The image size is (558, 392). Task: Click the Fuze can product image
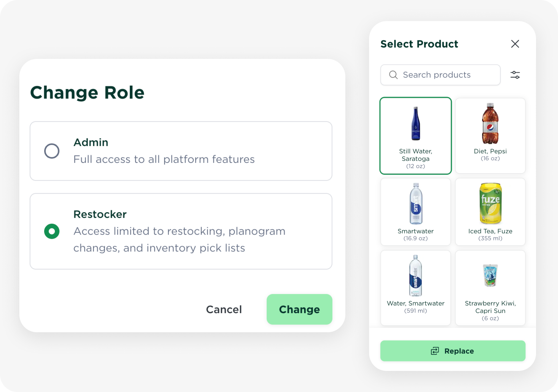(490, 203)
